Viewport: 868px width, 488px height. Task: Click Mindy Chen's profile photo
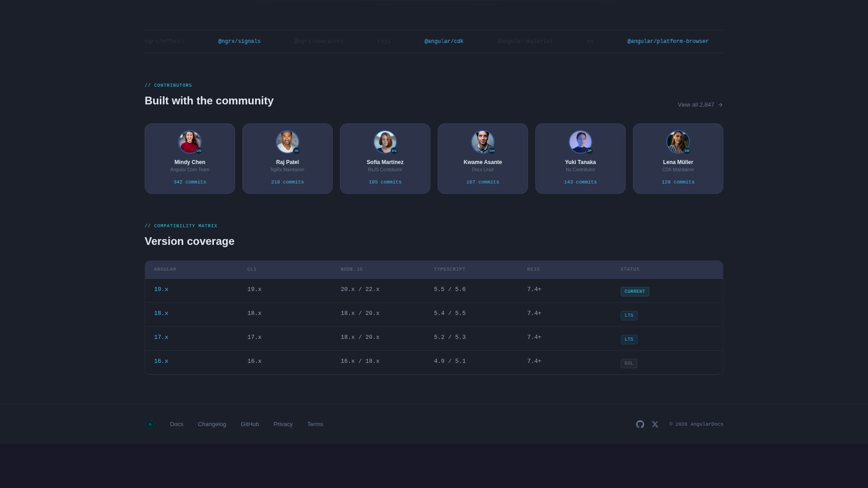(x=189, y=142)
